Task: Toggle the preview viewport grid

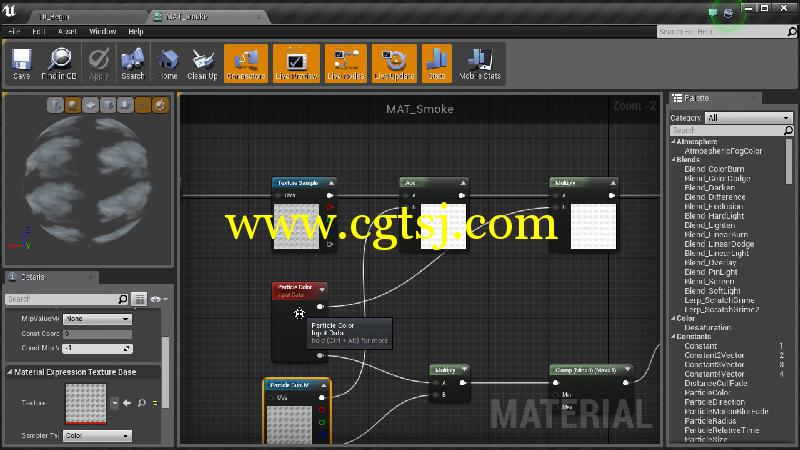Action: 143,105
